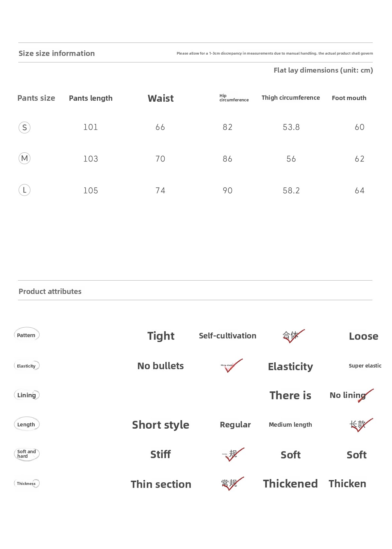Choose the L size circle badge
Image resolution: width=392 pixels, height=549 pixels.
tap(24, 190)
